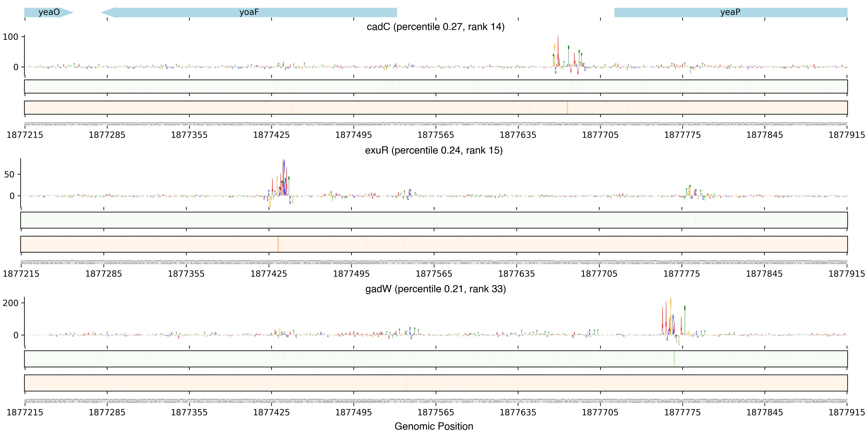This screenshot has width=868, height=434.
Task: Click position label "1877705" under the gadW panel
Action: 600,413
